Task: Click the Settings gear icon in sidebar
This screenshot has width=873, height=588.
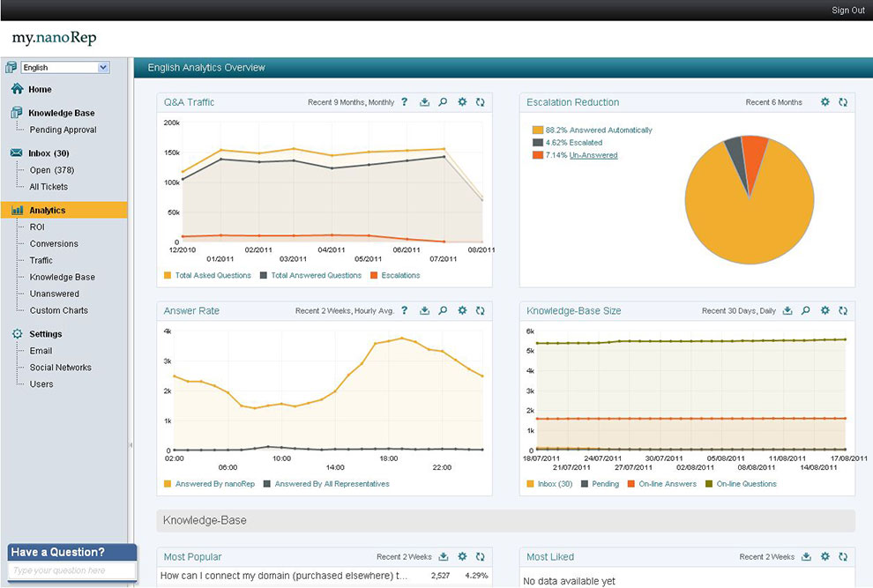Action: tap(18, 333)
